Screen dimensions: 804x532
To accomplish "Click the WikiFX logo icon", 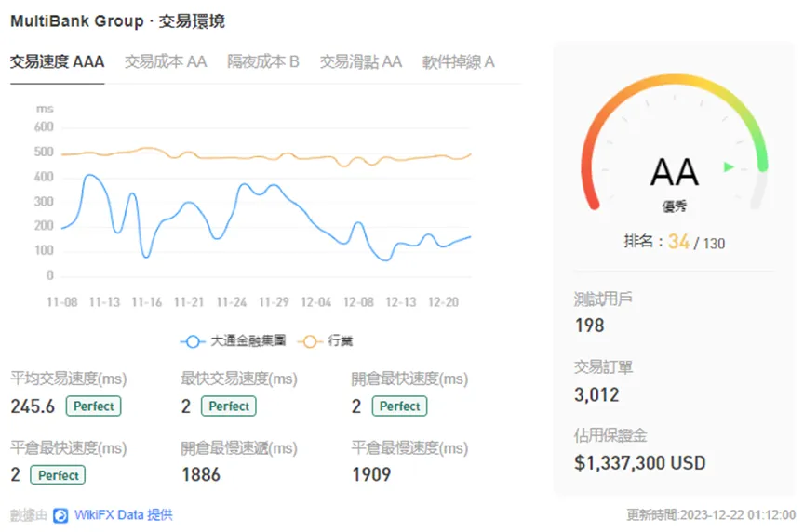I will click(60, 515).
